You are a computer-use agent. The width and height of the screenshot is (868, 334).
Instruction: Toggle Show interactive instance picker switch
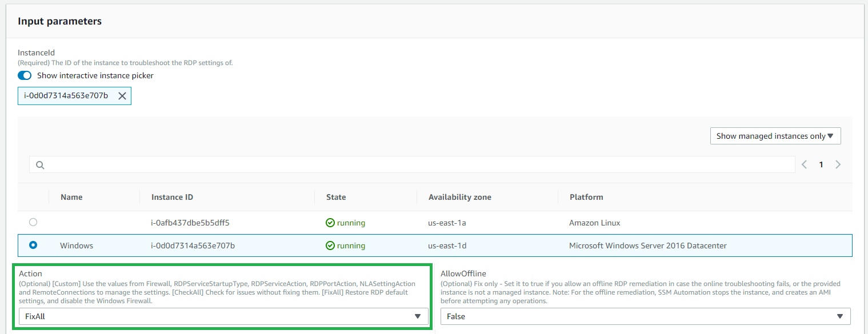[x=25, y=75]
